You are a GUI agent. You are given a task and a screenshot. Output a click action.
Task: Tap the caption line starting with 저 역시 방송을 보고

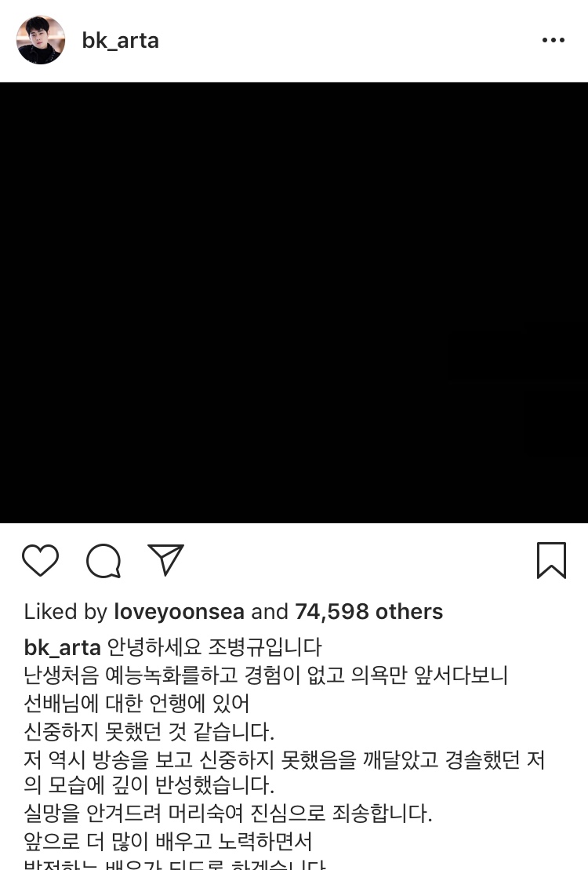(285, 759)
